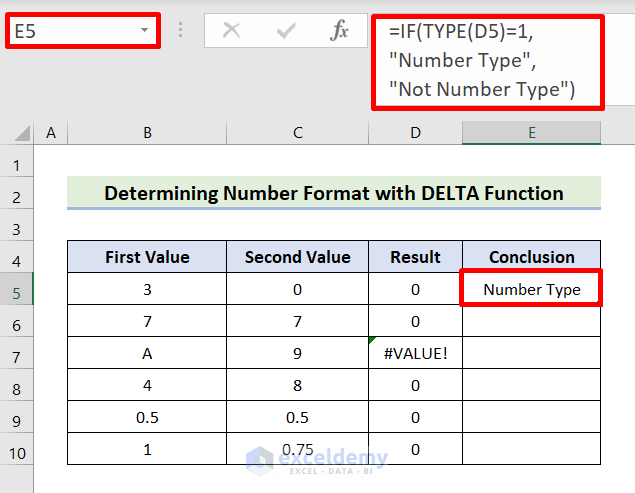Click the First Value header cell

point(147,257)
